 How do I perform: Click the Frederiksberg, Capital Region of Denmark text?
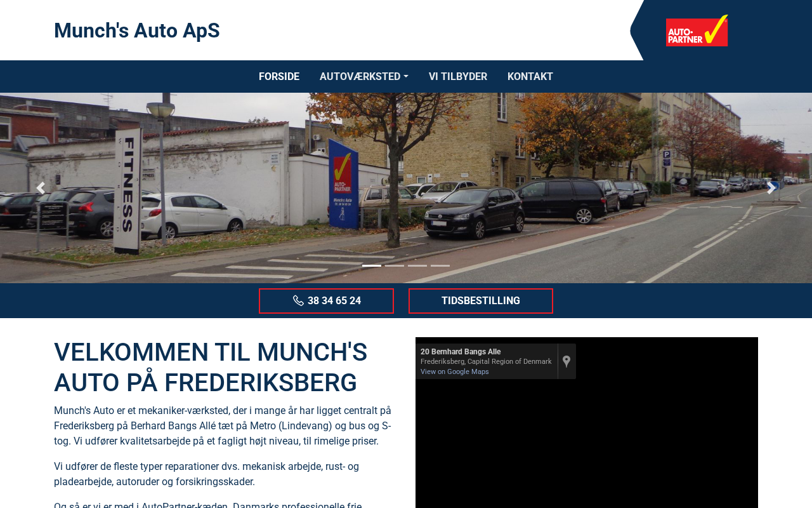pos(486,362)
